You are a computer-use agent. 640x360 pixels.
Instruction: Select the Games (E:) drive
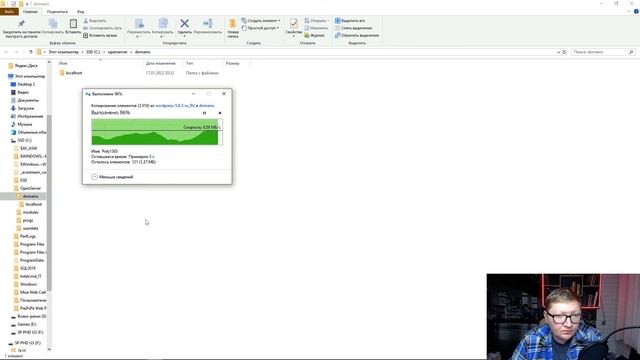click(x=24, y=324)
